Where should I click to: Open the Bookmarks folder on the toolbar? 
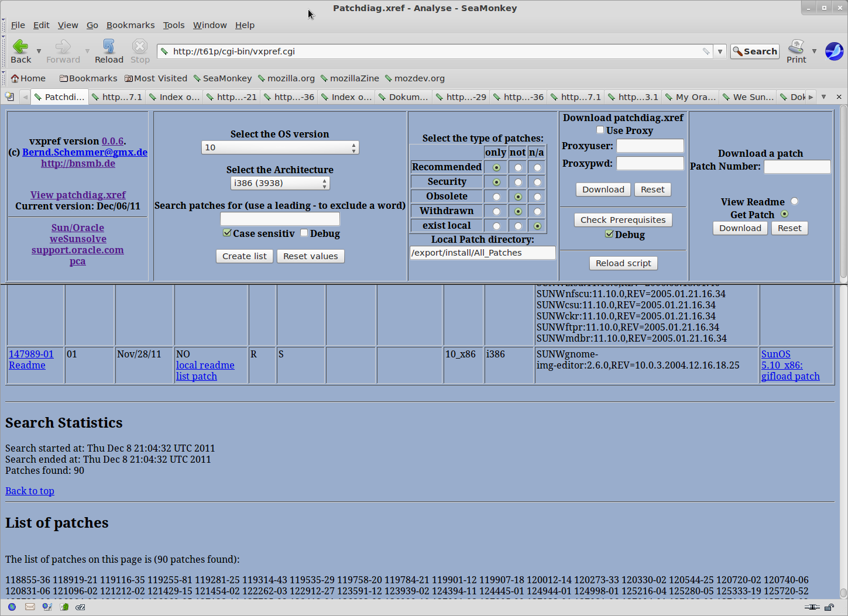[x=88, y=78]
